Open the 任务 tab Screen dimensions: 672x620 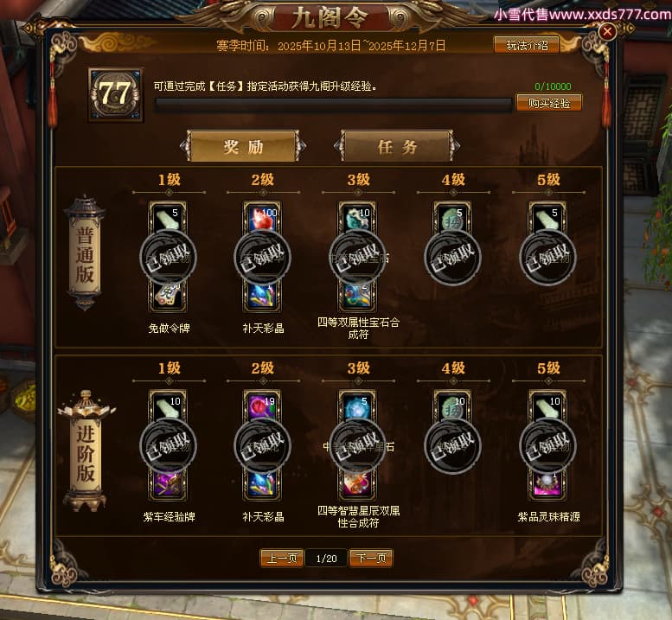click(x=397, y=146)
